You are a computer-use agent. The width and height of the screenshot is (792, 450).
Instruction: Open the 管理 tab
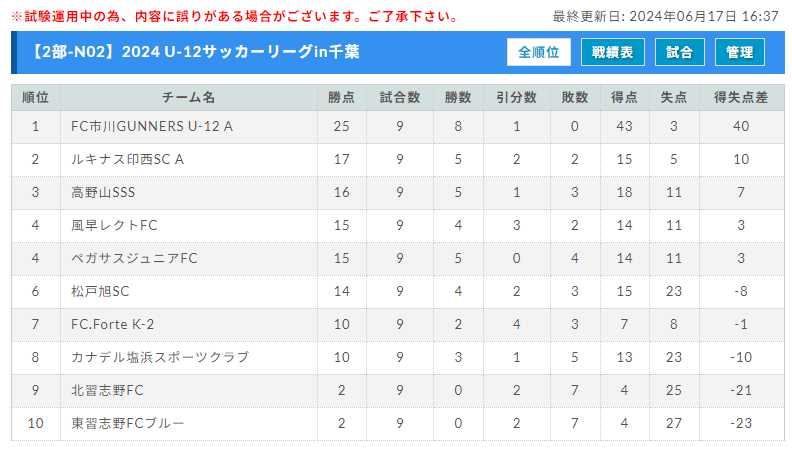click(740, 52)
